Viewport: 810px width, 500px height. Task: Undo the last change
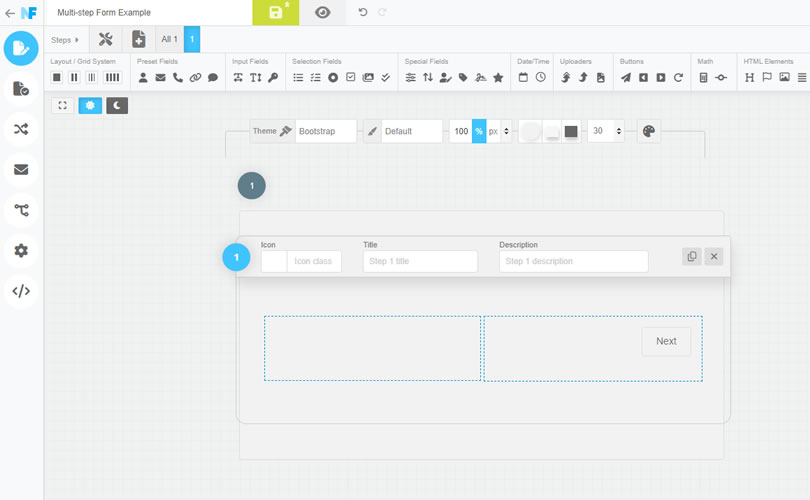tap(363, 12)
